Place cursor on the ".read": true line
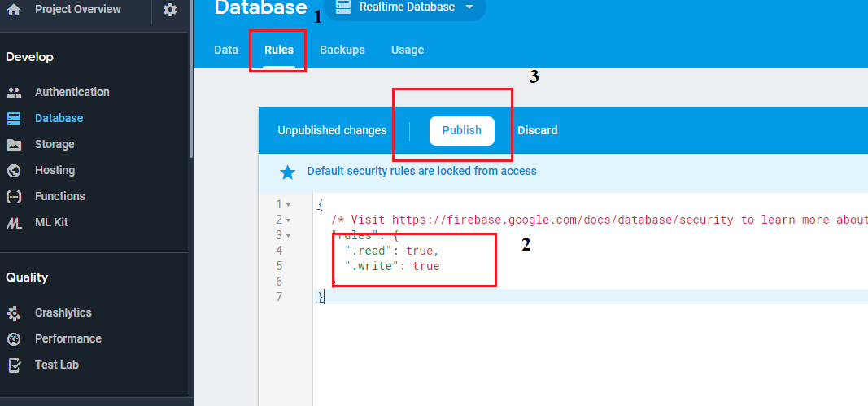The image size is (868, 406). click(392, 251)
